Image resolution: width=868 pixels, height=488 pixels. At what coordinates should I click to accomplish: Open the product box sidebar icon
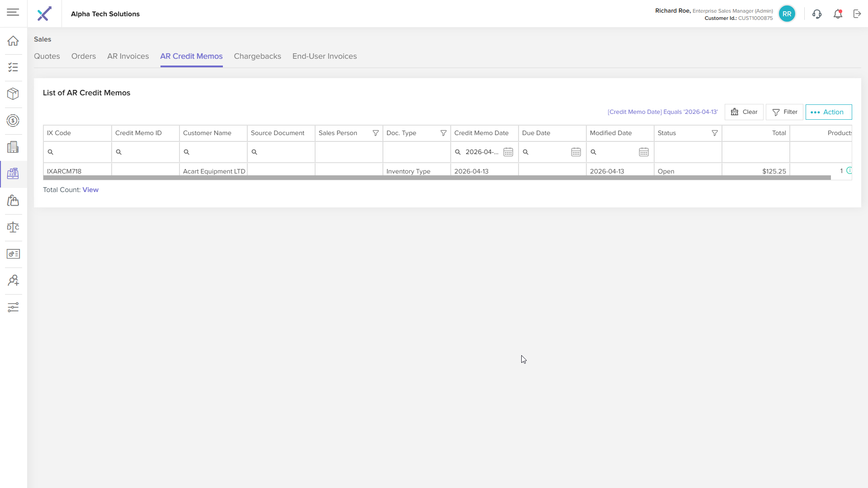[x=13, y=94]
